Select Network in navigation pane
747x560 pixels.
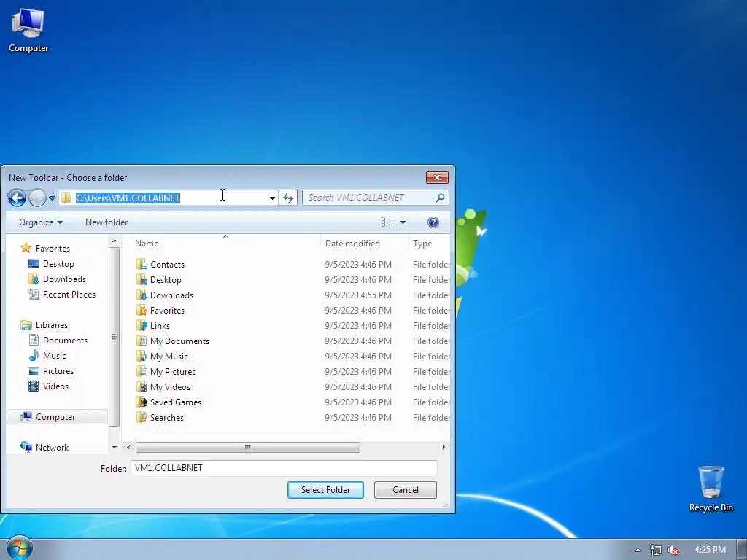44,447
